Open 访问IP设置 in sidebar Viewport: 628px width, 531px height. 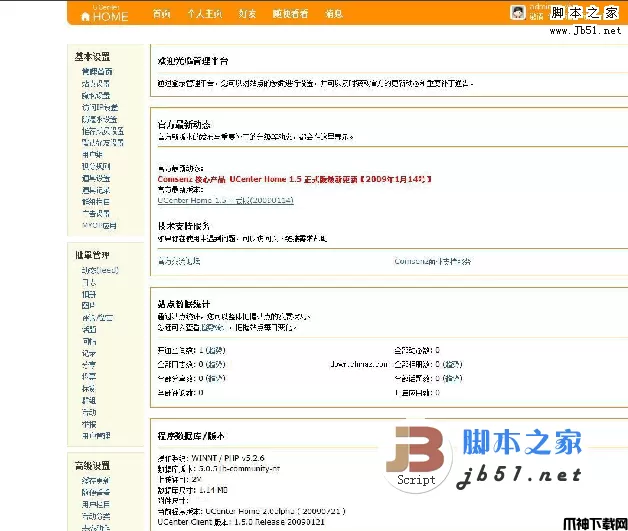[100, 107]
